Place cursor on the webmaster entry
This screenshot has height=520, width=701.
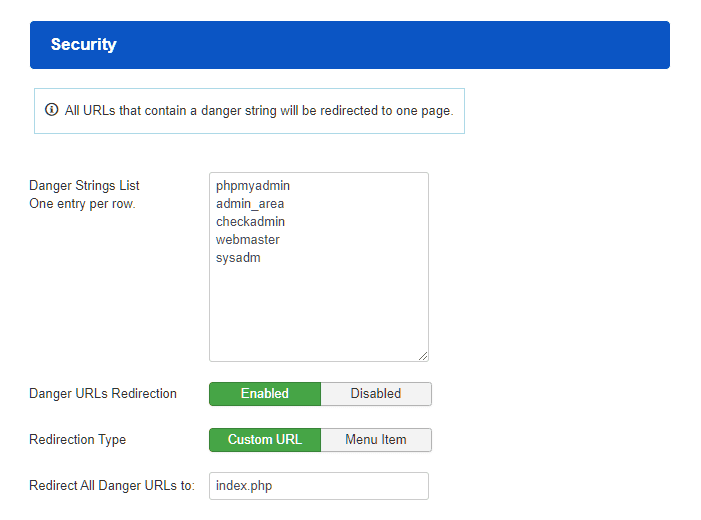pos(247,240)
